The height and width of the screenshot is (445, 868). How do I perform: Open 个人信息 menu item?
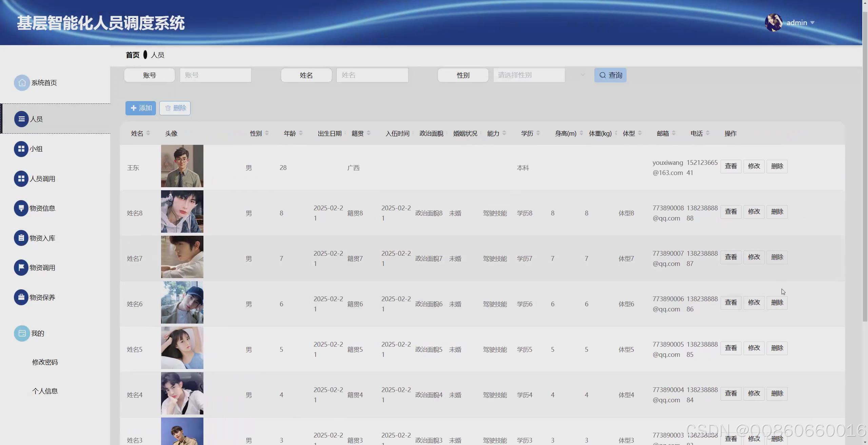coord(45,391)
